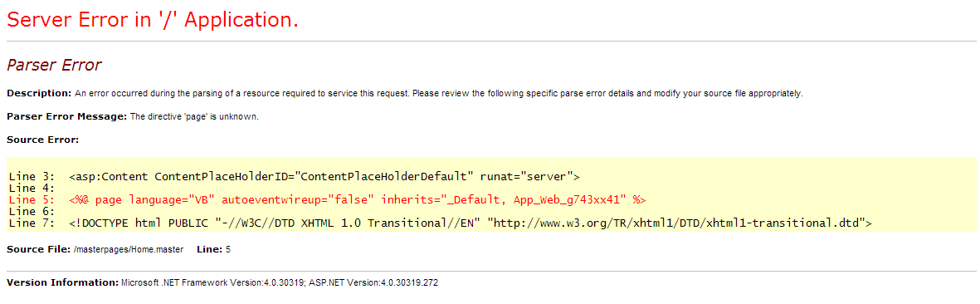Click the "Source Error:" label
This screenshot has width=980, height=304.
(x=43, y=140)
